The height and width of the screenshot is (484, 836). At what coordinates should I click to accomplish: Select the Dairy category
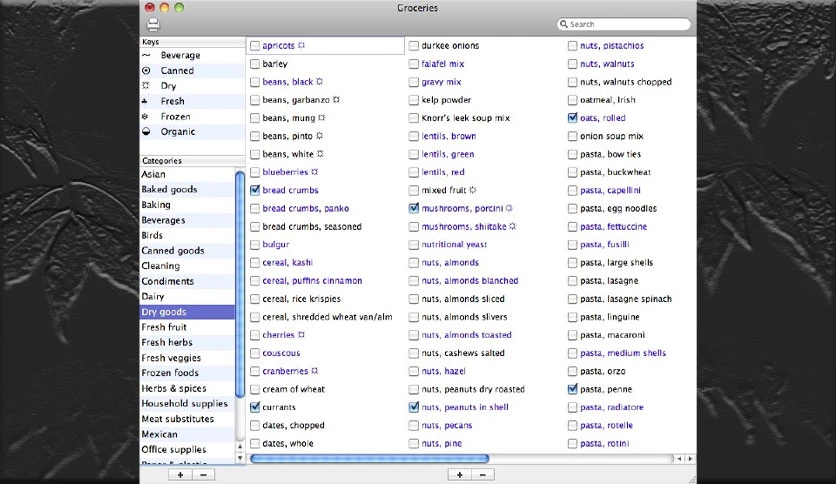[187, 296]
